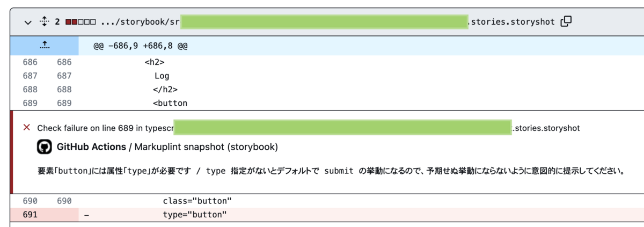Screen dimensions: 644x227
Task: Click the red-green diffstat squares
Action: coord(80,22)
